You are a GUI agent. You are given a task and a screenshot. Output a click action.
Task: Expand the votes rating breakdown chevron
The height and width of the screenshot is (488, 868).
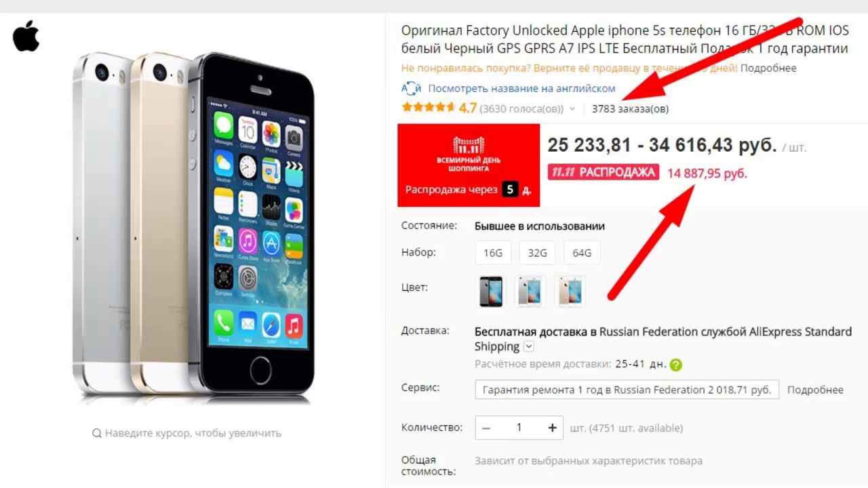pos(572,108)
